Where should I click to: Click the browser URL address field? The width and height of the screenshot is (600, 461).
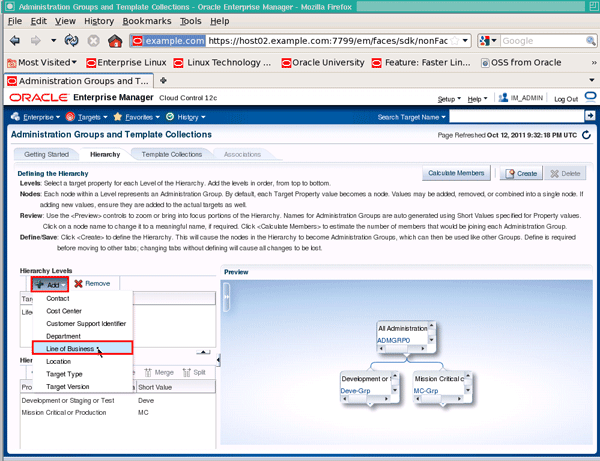[x=328, y=41]
